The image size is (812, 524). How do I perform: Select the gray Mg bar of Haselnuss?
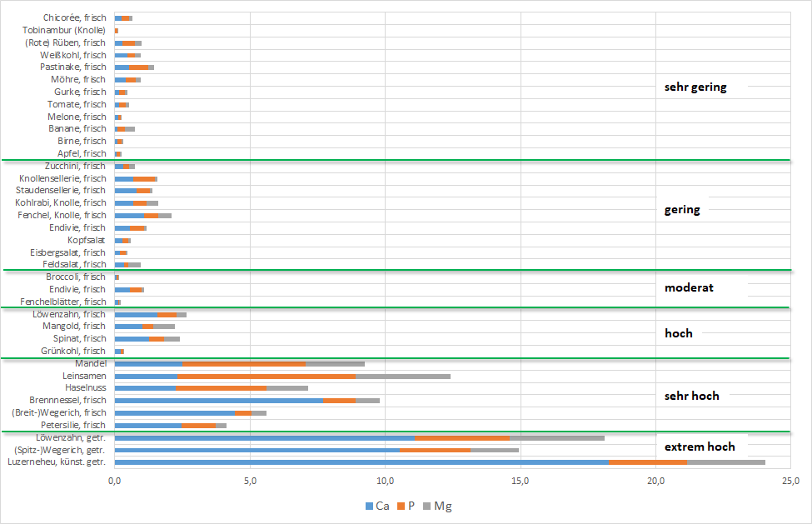click(x=287, y=388)
